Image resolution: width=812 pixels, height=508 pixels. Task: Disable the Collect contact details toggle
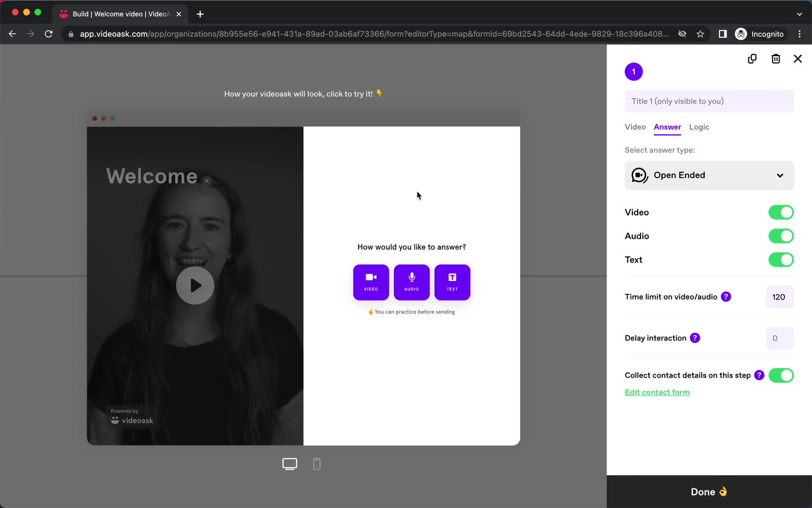coord(781,375)
